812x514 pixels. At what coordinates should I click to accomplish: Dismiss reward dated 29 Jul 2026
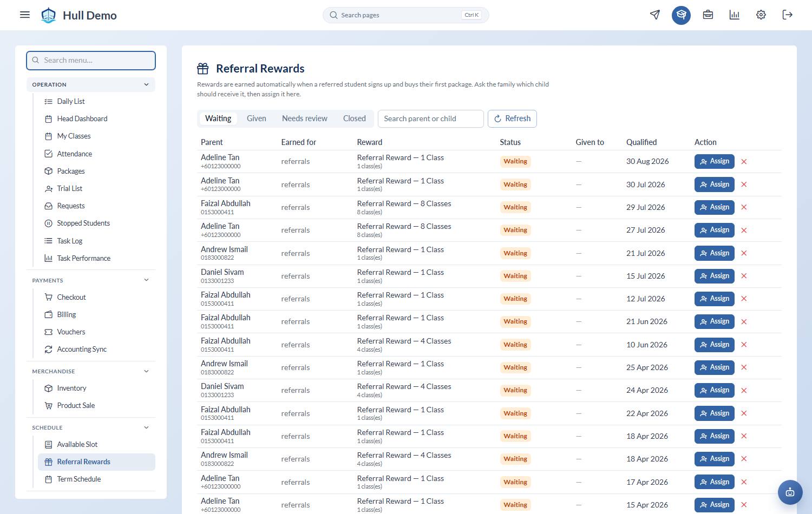pyautogui.click(x=744, y=207)
